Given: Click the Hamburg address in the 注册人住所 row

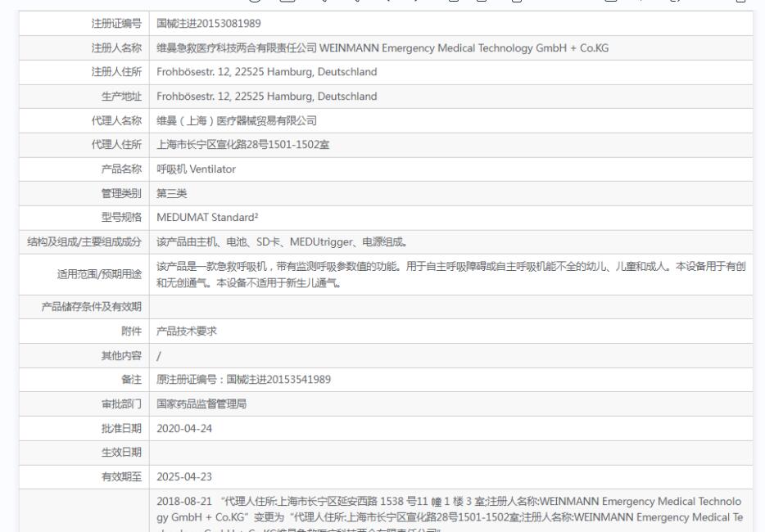Looking at the screenshot, I should (x=267, y=72).
